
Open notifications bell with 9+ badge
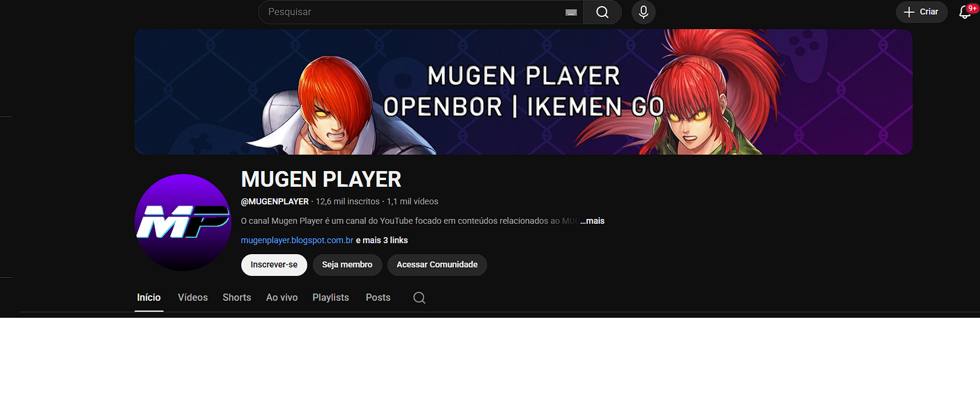pyautogui.click(x=965, y=12)
